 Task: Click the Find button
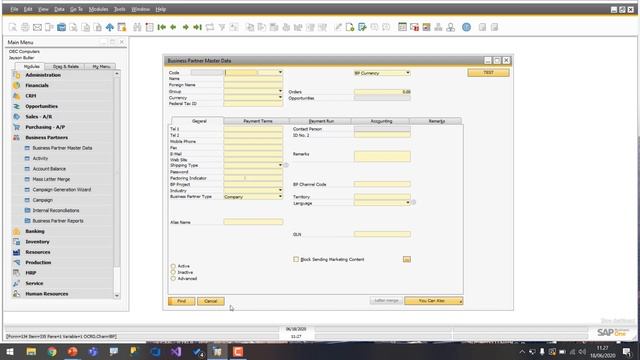(x=181, y=301)
